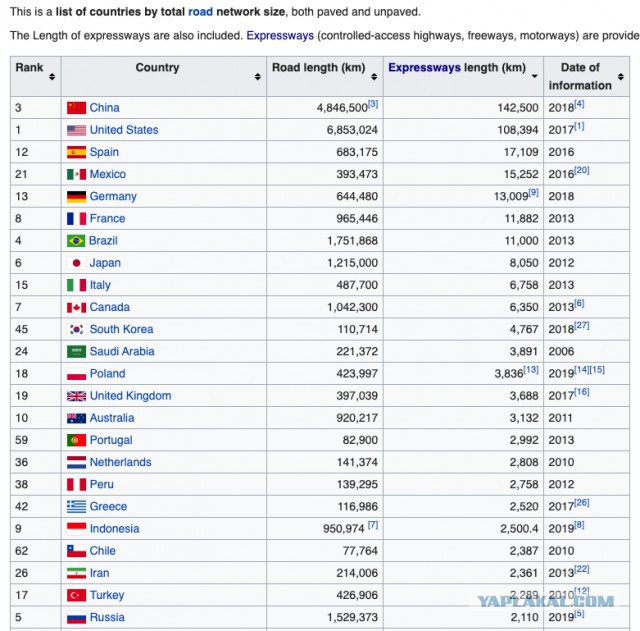Image resolution: width=640 pixels, height=631 pixels.
Task: Open citation [9] beside Germany expressways
Action: [x=533, y=192]
